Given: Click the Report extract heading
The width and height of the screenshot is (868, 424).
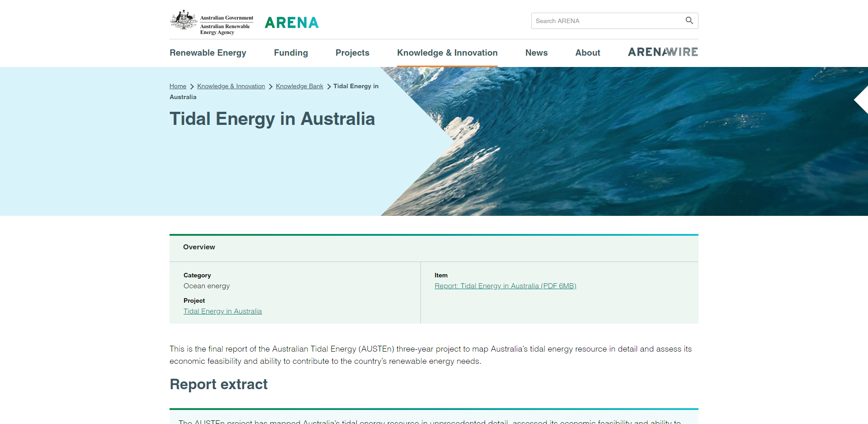Looking at the screenshot, I should click(x=218, y=384).
